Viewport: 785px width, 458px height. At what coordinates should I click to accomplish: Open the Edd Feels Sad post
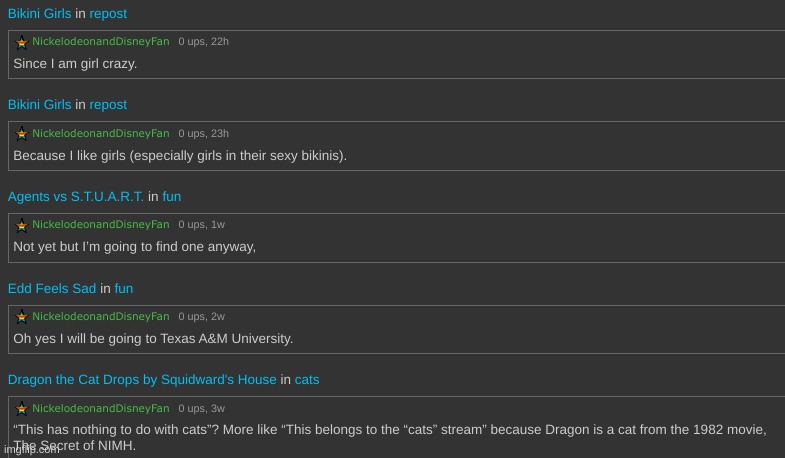pyautogui.click(x=52, y=288)
